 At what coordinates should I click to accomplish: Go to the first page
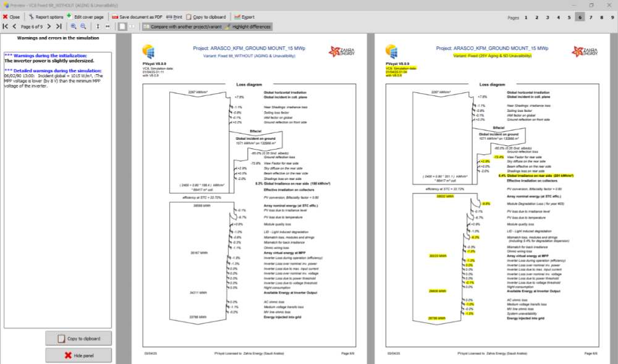6,27
